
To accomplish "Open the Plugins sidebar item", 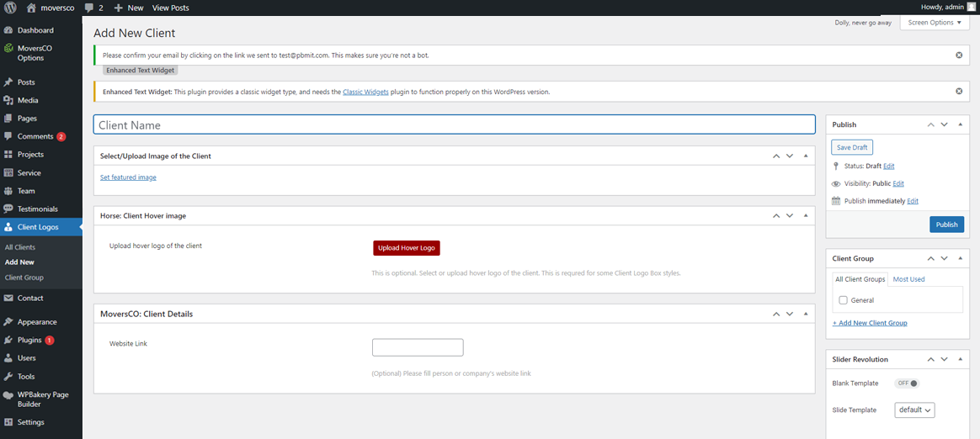I will 29,340.
